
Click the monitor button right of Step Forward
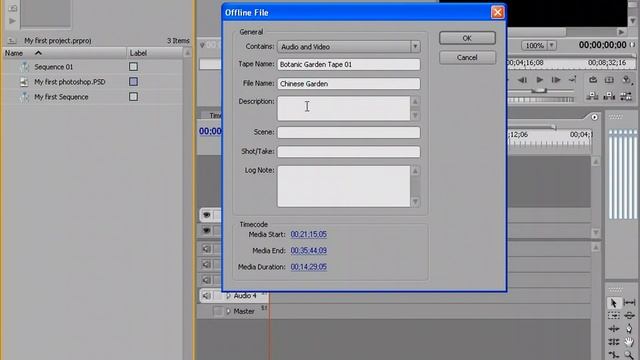click(x=572, y=80)
